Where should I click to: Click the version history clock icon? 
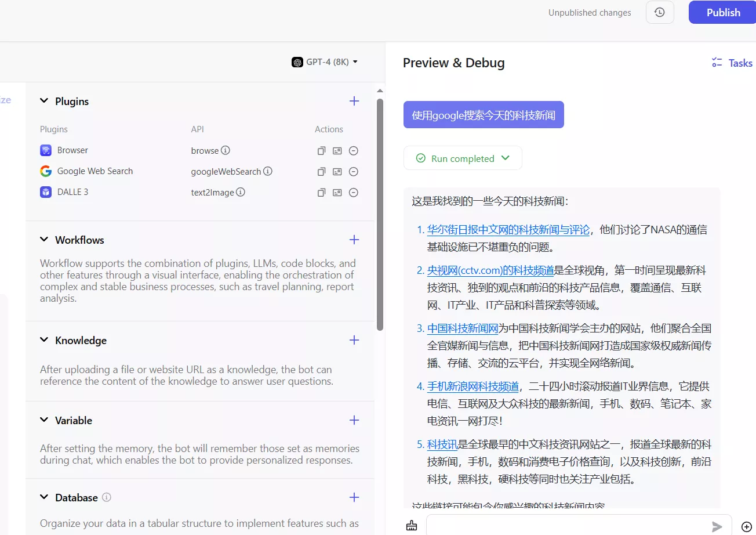coord(660,12)
